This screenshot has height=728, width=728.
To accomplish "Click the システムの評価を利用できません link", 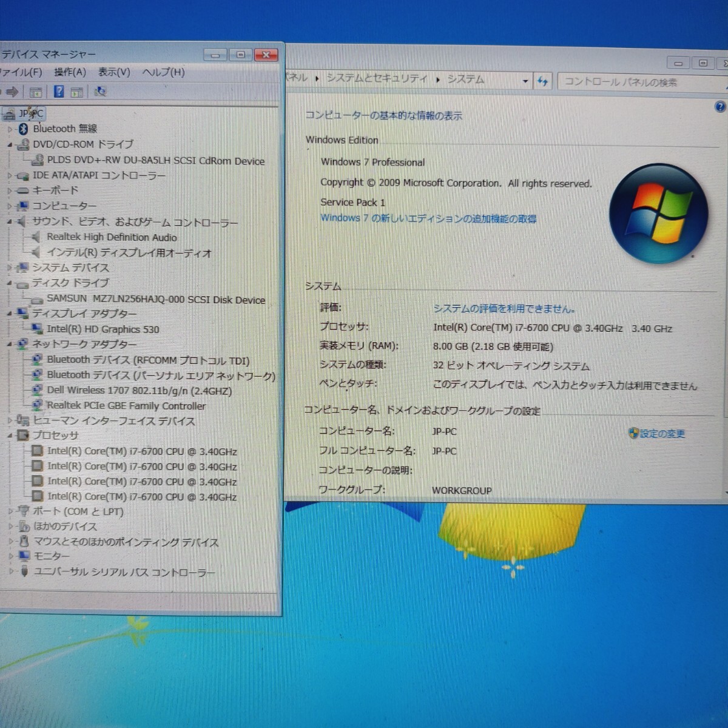I will (504, 309).
